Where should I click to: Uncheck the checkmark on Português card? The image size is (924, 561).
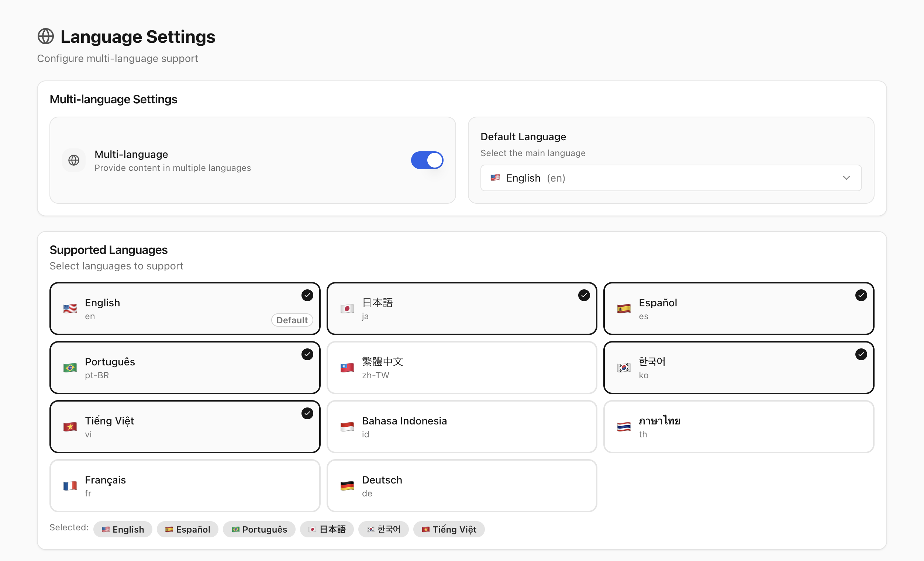pyautogui.click(x=307, y=354)
